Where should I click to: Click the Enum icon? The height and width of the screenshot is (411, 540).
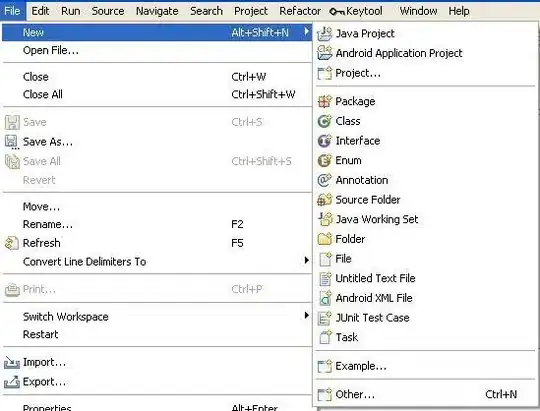[324, 160]
